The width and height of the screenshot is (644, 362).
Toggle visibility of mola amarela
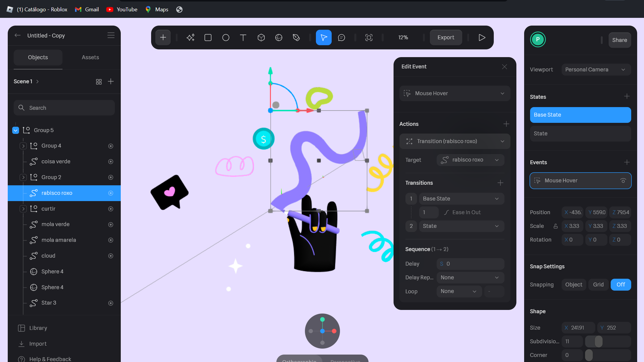[x=111, y=240]
